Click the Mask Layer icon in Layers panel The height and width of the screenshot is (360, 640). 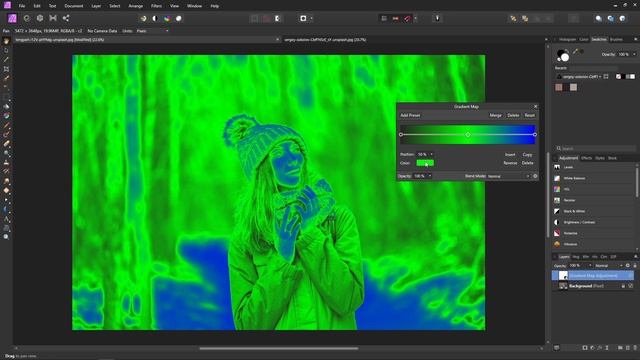point(585,348)
